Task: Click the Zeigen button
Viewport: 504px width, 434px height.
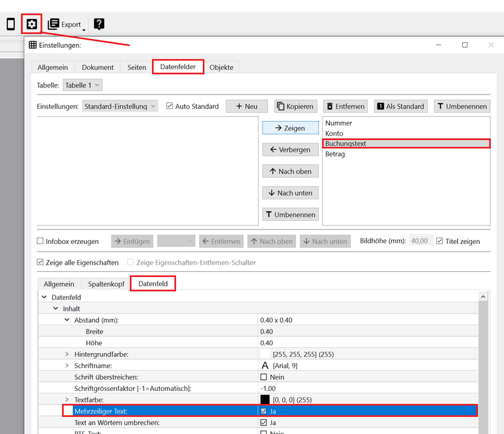Action: click(x=289, y=128)
